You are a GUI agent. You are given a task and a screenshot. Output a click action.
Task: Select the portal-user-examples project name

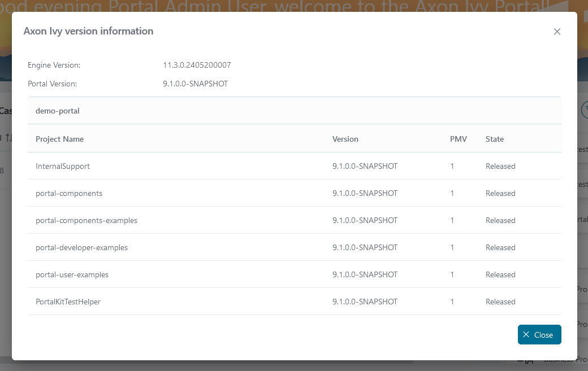(x=72, y=275)
